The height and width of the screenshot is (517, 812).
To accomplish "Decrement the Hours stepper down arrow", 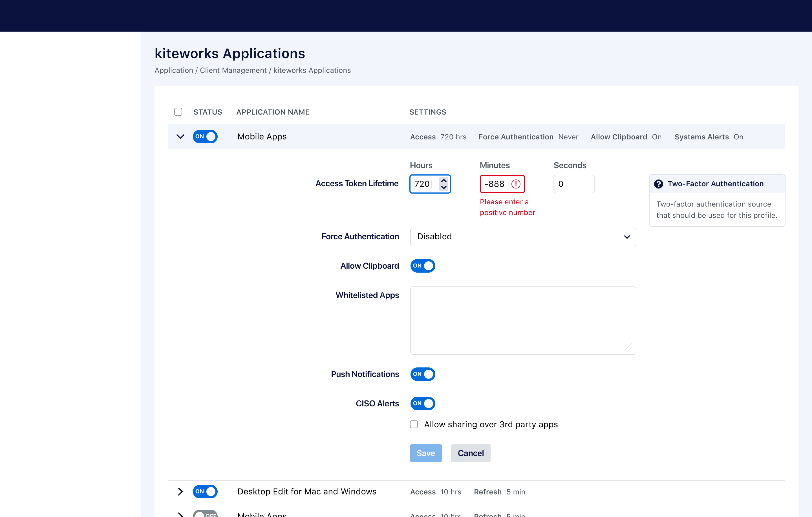I will pyautogui.click(x=444, y=187).
